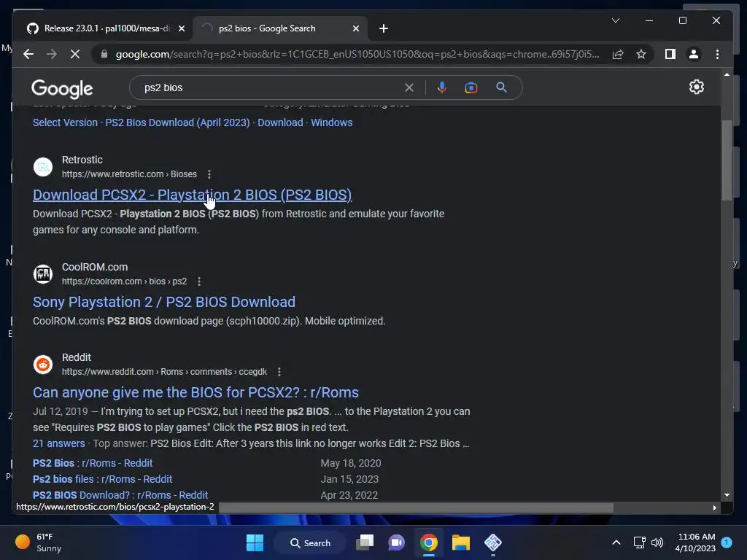Screen dimensions: 747x560
Task: Click the share page icon in address bar
Action: (x=617, y=54)
